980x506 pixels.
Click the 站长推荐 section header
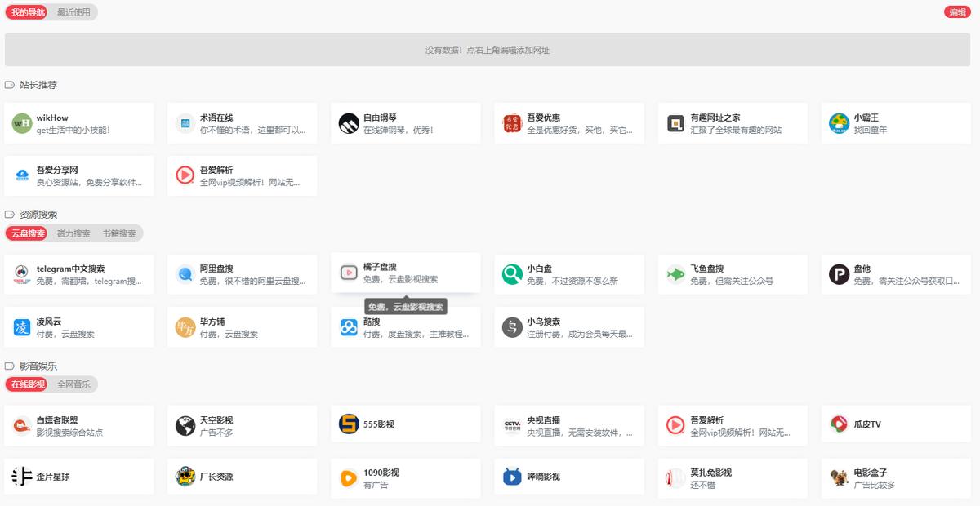(x=38, y=85)
